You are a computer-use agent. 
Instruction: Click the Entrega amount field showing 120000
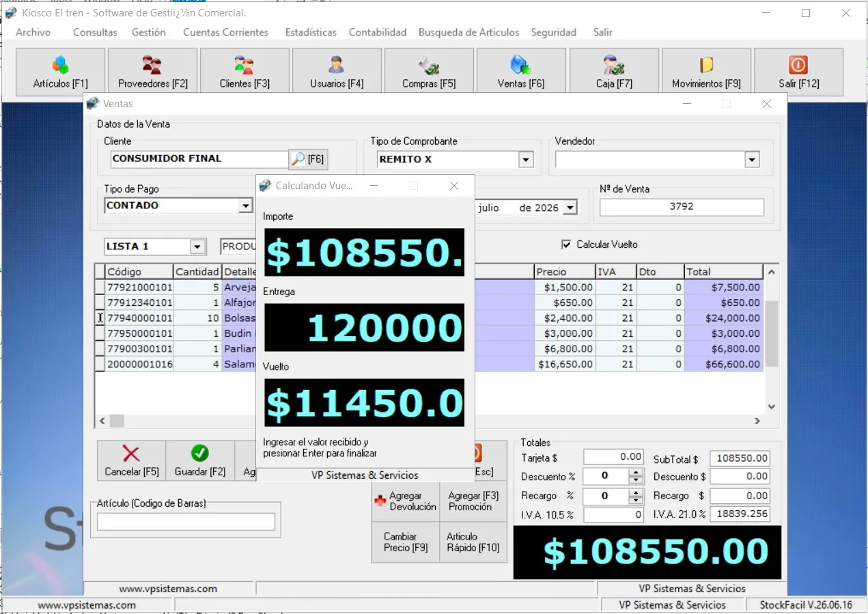point(364,328)
